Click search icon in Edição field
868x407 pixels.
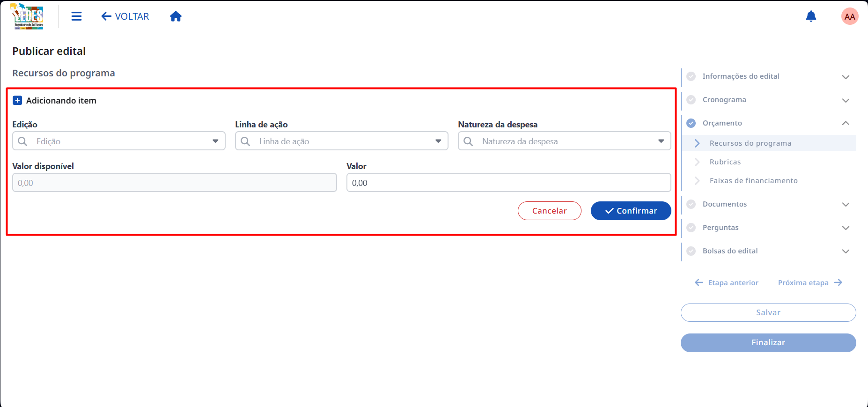[x=22, y=141]
